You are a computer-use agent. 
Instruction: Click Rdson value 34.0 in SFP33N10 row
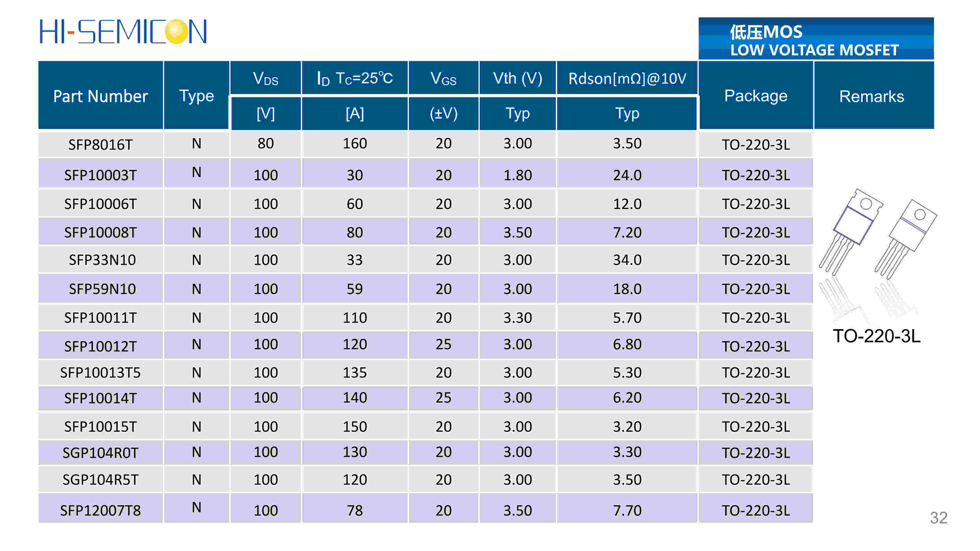coord(627,260)
